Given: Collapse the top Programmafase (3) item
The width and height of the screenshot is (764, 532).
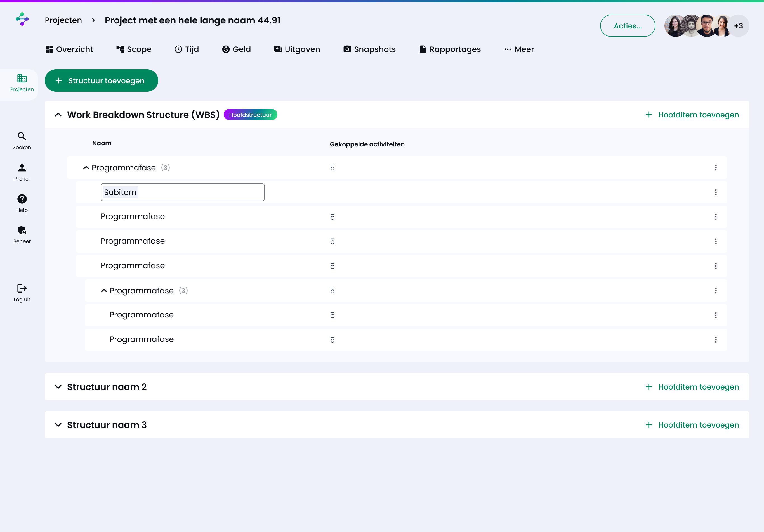Looking at the screenshot, I should [86, 168].
